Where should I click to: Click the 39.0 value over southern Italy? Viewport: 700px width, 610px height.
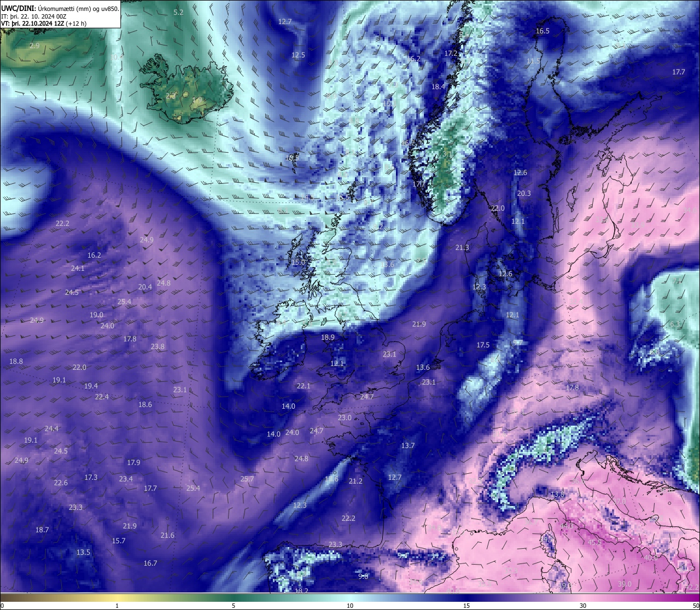[x=625, y=584]
